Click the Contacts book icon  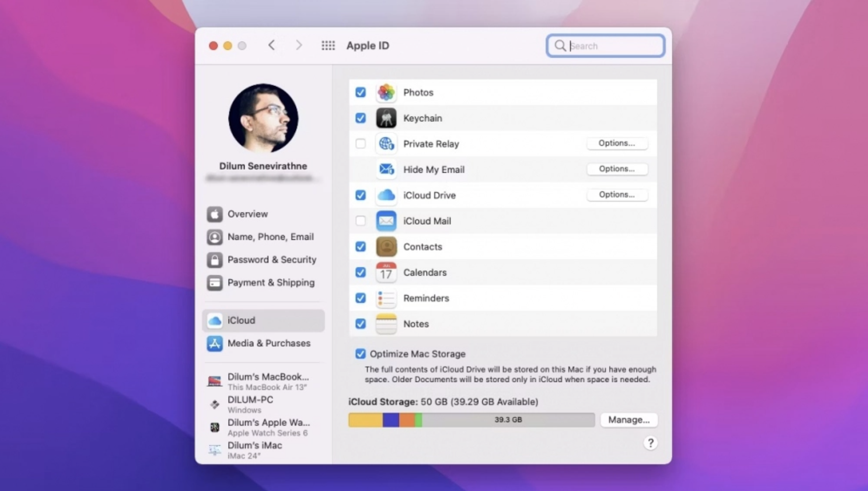tap(386, 246)
